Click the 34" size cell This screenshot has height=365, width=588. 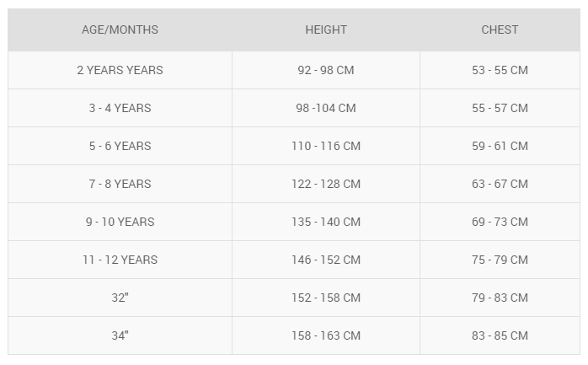[120, 335]
